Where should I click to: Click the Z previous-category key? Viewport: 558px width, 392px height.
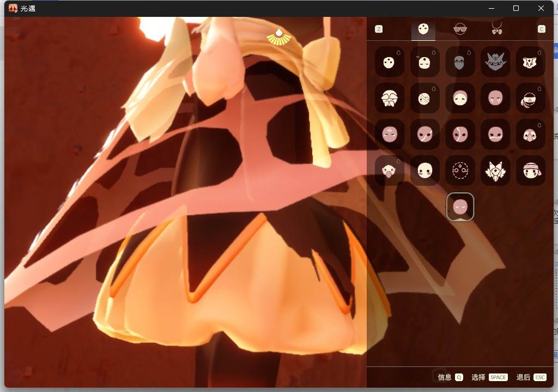click(379, 29)
